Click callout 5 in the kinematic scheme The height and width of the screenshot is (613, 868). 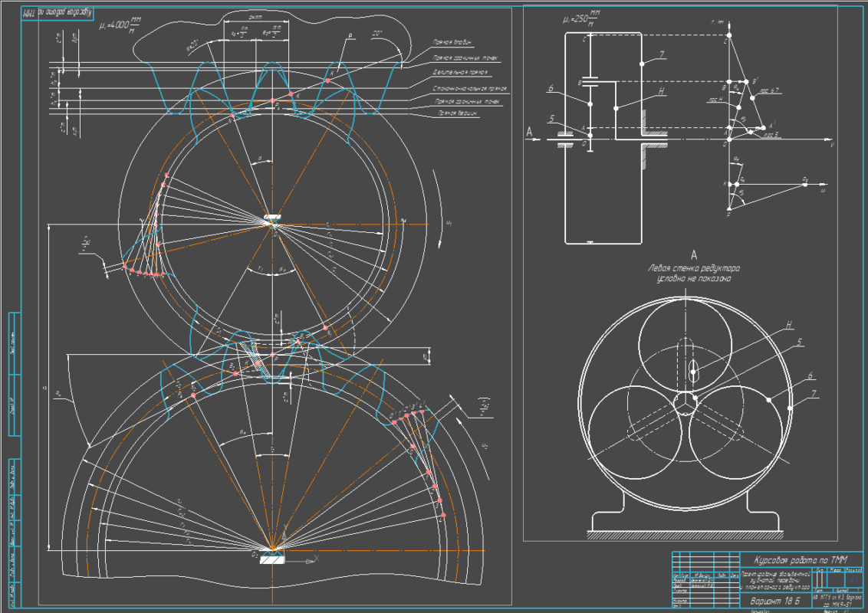pos(551,119)
